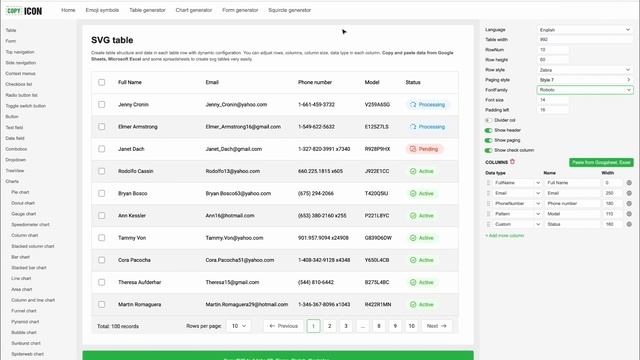The width and height of the screenshot is (640, 360).
Task: Open Table generator nav item
Action: 147,10
